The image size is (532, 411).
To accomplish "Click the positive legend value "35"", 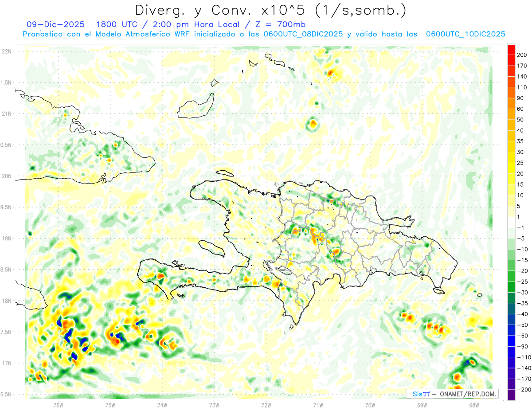I will click(520, 141).
